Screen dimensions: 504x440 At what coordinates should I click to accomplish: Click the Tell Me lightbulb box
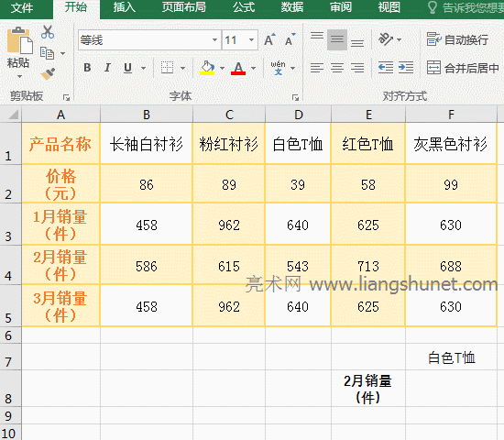point(466,7)
